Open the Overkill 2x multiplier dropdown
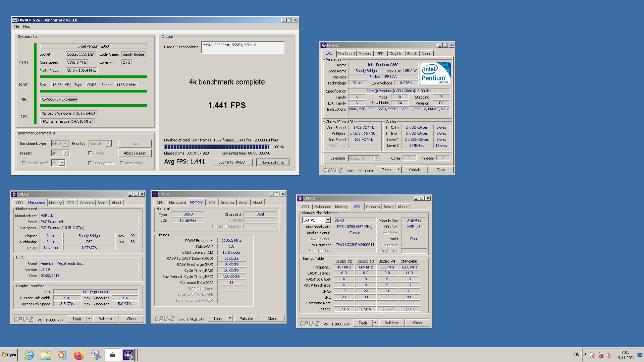 [62, 163]
